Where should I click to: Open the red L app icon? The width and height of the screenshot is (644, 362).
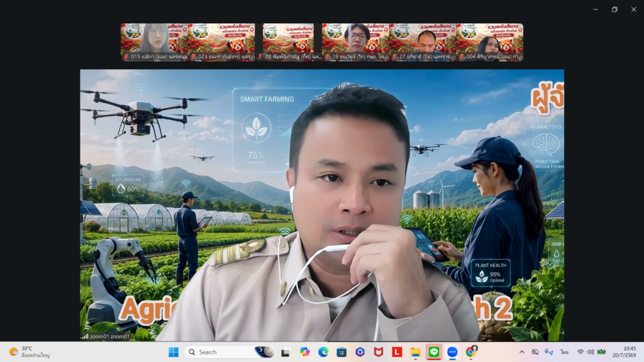[x=397, y=352]
